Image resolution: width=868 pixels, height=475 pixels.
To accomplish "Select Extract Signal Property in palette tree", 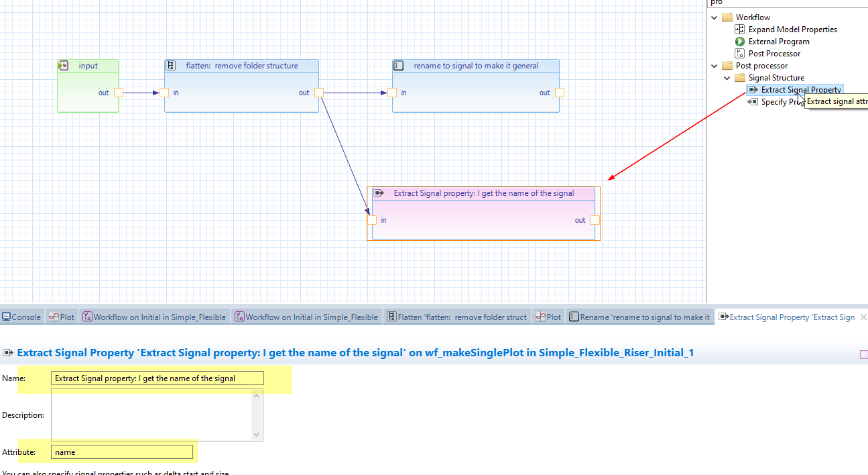I will tap(800, 90).
